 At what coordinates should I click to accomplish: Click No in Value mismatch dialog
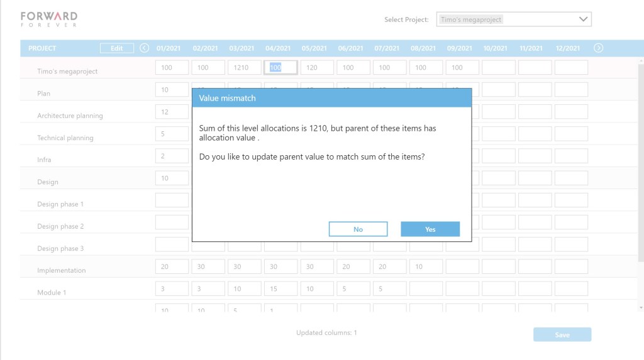point(358,229)
